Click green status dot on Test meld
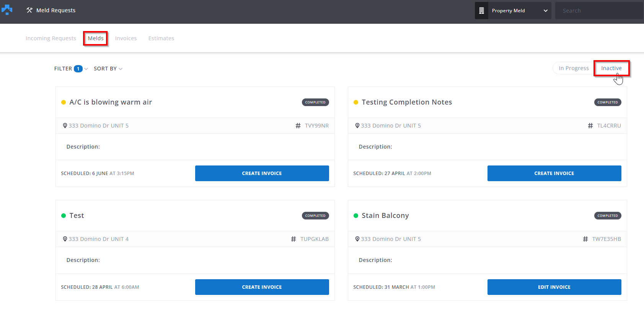 64,216
